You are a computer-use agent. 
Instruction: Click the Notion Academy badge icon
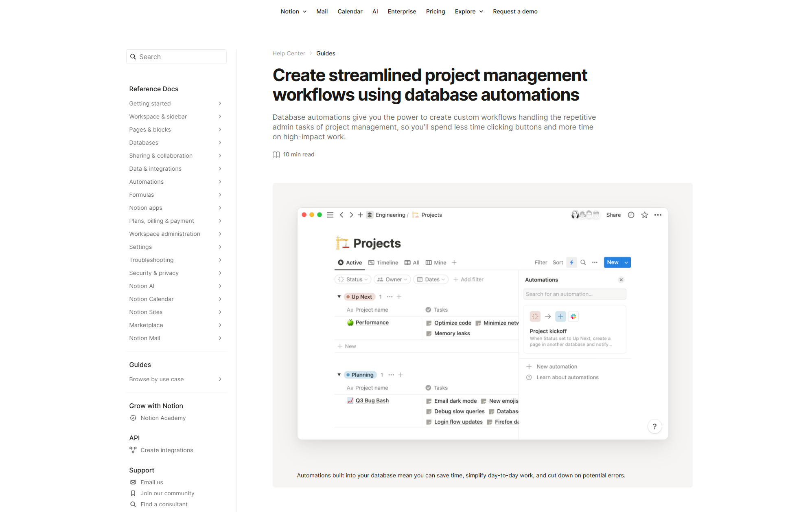pos(133,418)
